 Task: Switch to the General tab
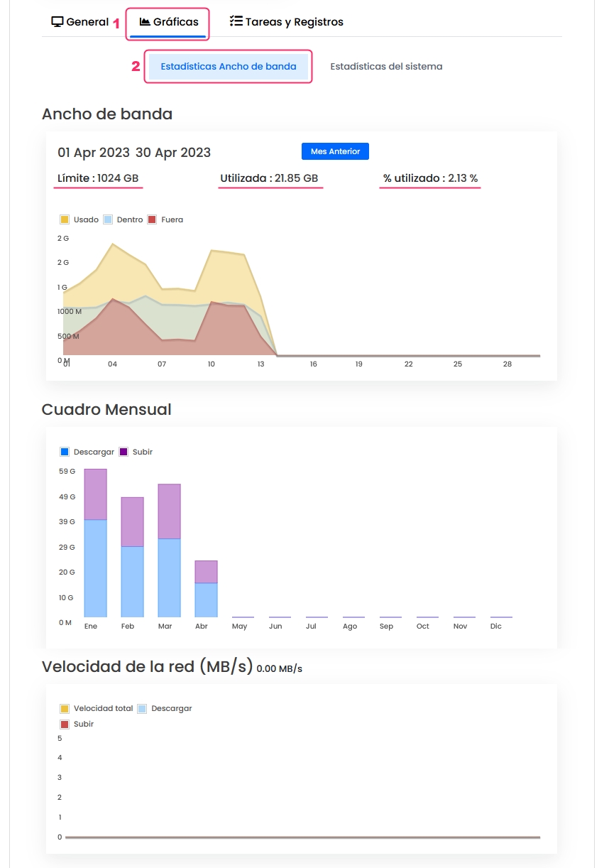[x=80, y=22]
